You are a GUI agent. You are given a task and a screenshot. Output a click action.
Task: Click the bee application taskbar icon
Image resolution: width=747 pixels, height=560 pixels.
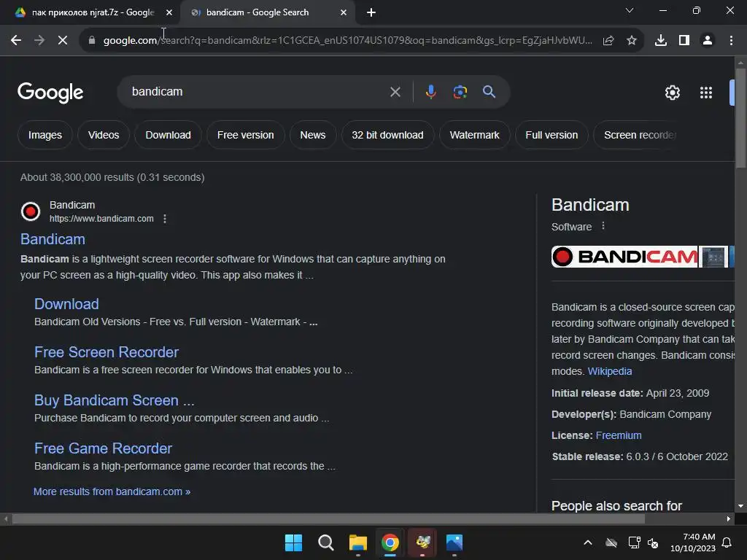[x=422, y=542]
